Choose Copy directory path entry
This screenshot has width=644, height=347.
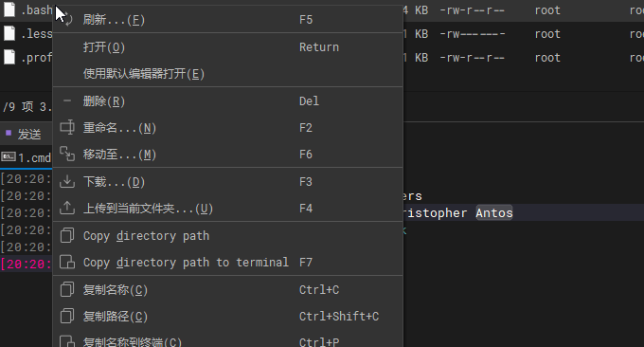[228, 235]
